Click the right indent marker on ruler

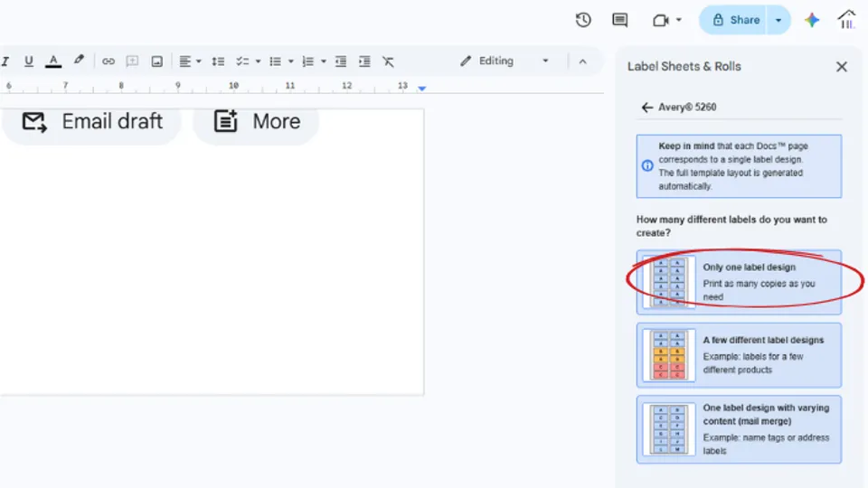point(422,88)
